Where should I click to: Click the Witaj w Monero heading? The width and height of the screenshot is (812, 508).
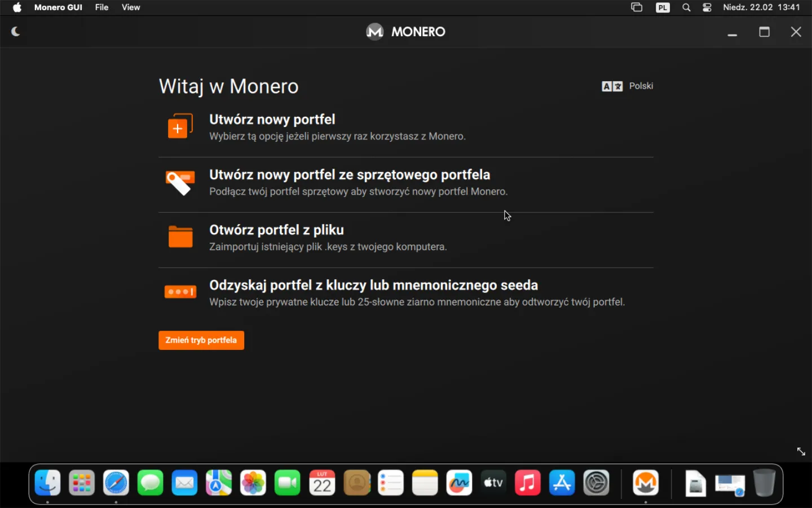tap(229, 86)
